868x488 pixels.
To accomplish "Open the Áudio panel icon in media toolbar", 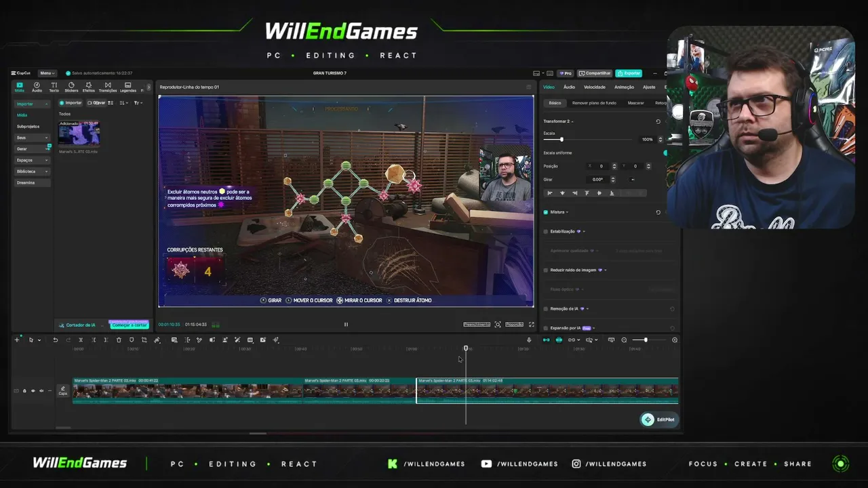I will coord(37,87).
